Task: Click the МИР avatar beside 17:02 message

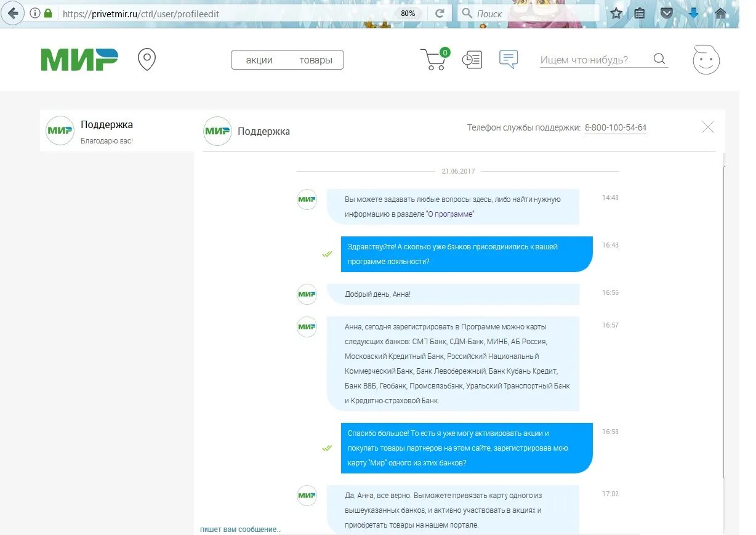Action: pos(307,496)
